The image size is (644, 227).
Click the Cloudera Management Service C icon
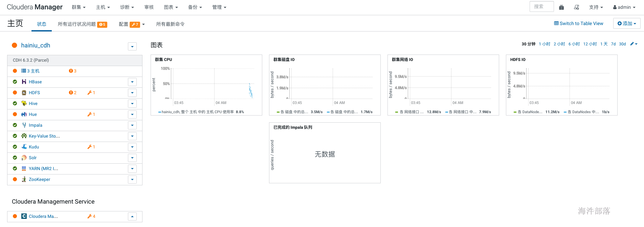(x=24, y=216)
